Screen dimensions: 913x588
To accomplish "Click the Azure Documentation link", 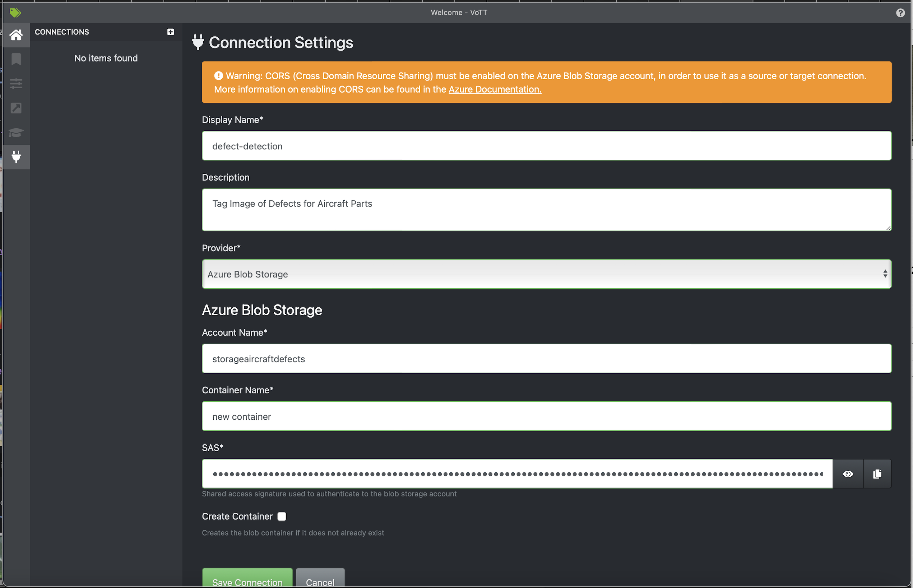I will click(x=495, y=89).
